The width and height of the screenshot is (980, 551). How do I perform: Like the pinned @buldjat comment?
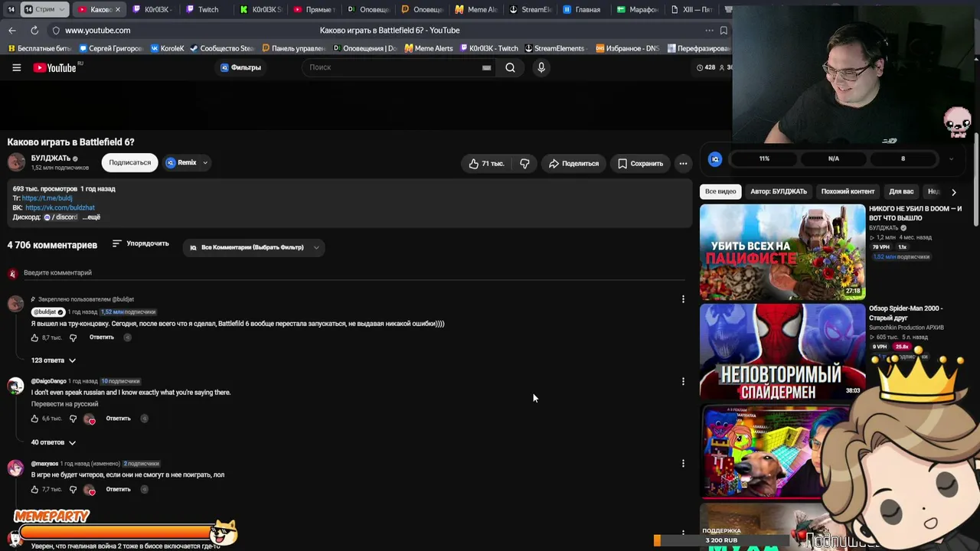[34, 337]
